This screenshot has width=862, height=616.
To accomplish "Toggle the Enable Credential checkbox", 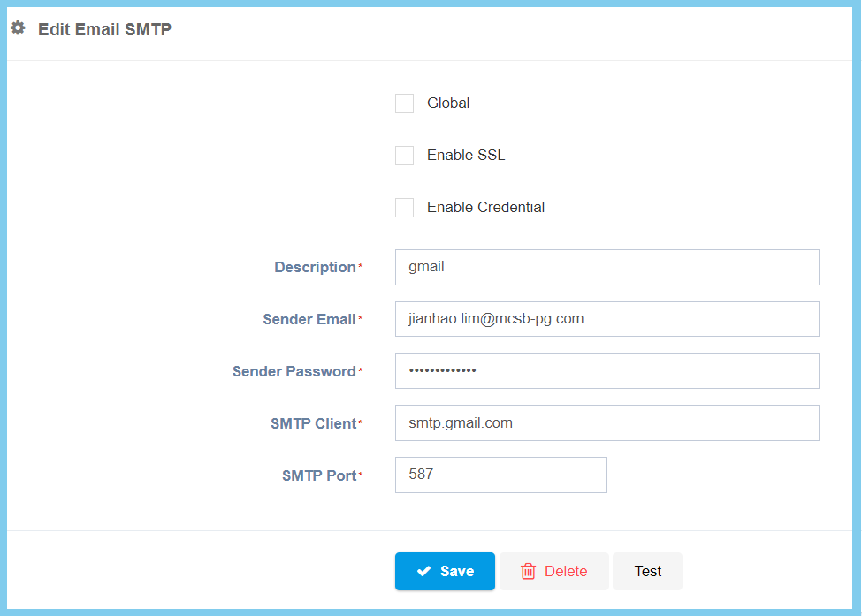I will pyautogui.click(x=404, y=208).
